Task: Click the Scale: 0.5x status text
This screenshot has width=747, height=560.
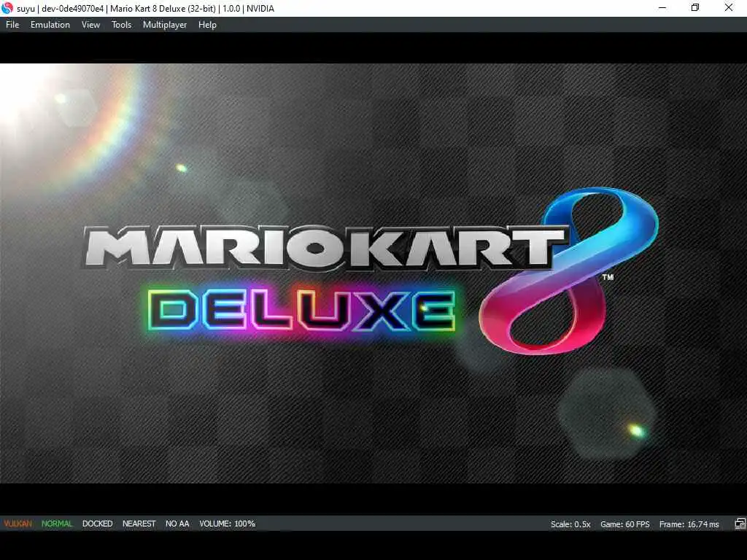Action: pos(570,524)
